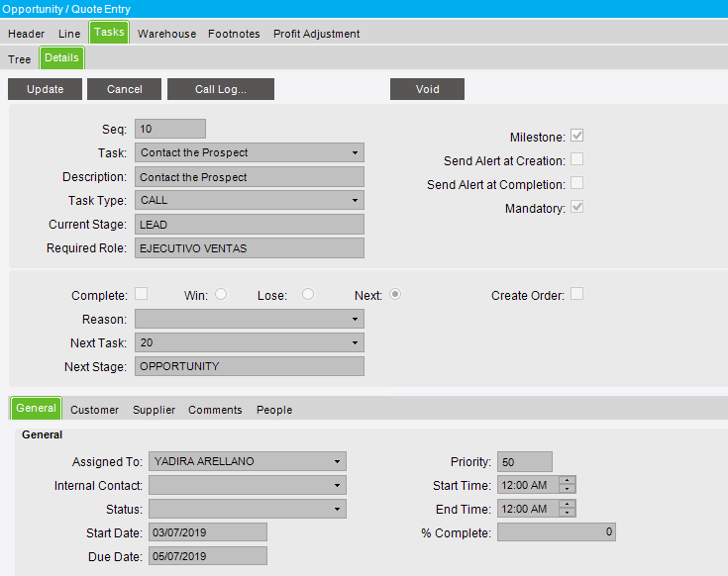Open the Comments tab
The image size is (728, 576).
tap(215, 410)
